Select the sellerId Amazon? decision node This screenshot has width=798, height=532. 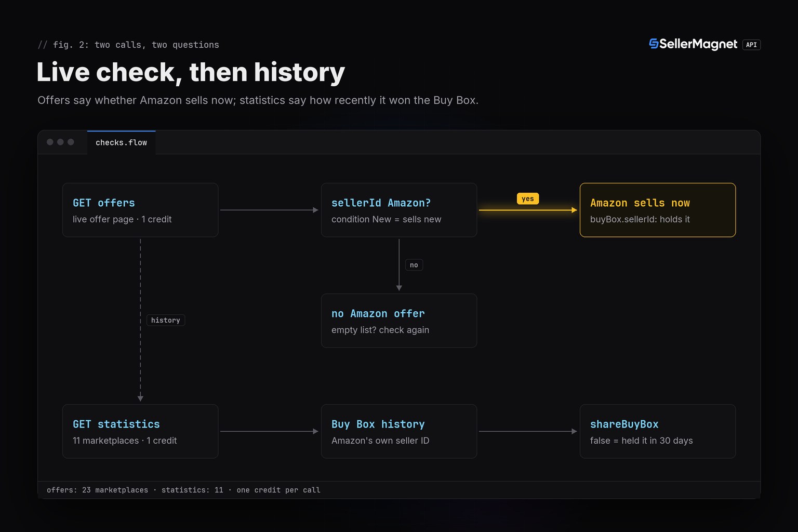(x=399, y=210)
